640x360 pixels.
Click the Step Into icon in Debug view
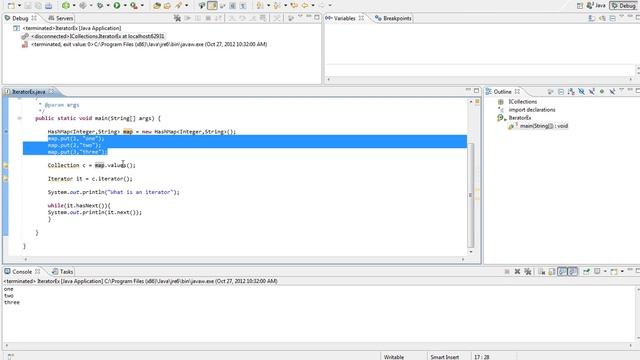point(232,18)
